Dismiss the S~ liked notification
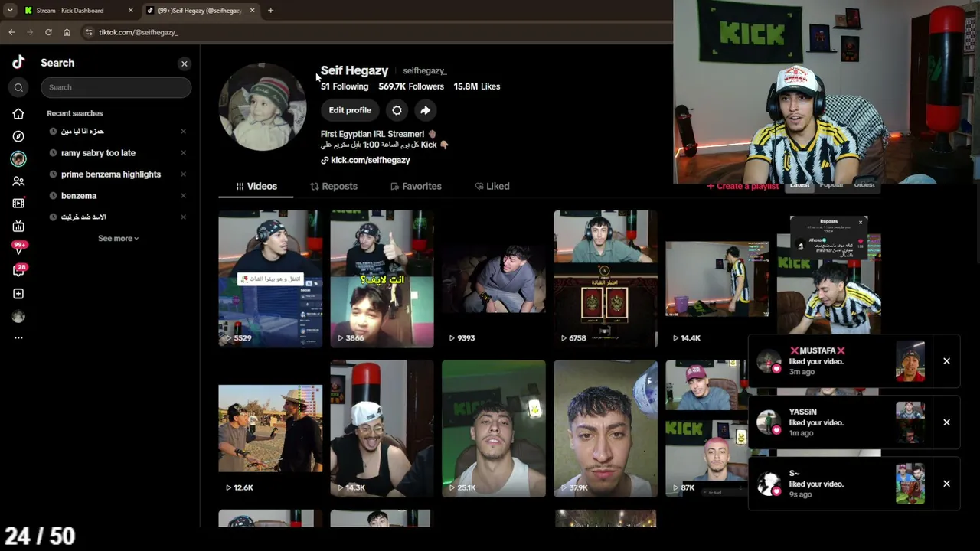Screen dimensions: 980x551 coord(946,484)
